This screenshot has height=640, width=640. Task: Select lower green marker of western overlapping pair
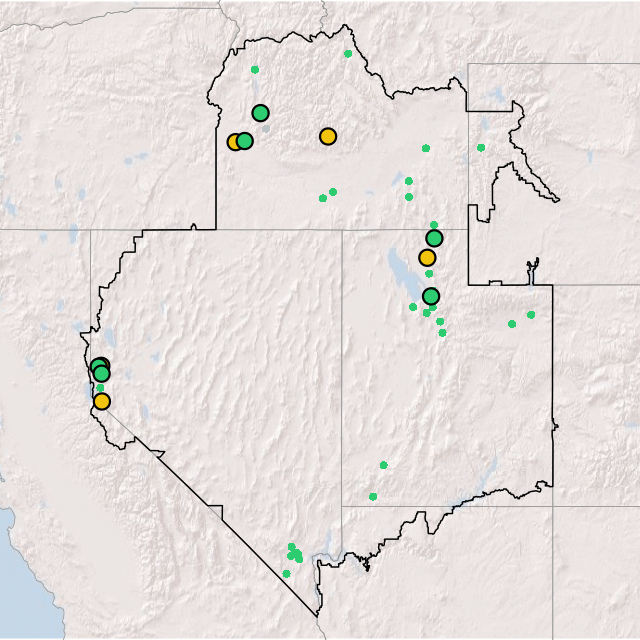click(101, 373)
